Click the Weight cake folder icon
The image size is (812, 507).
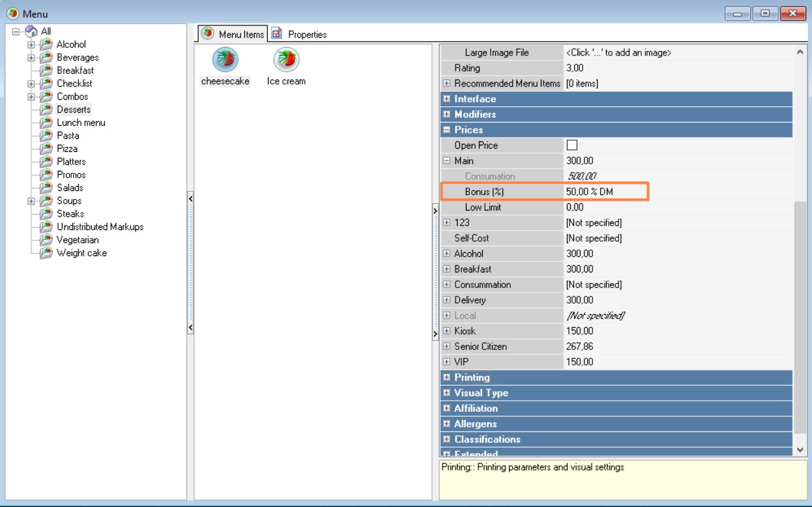tap(46, 253)
